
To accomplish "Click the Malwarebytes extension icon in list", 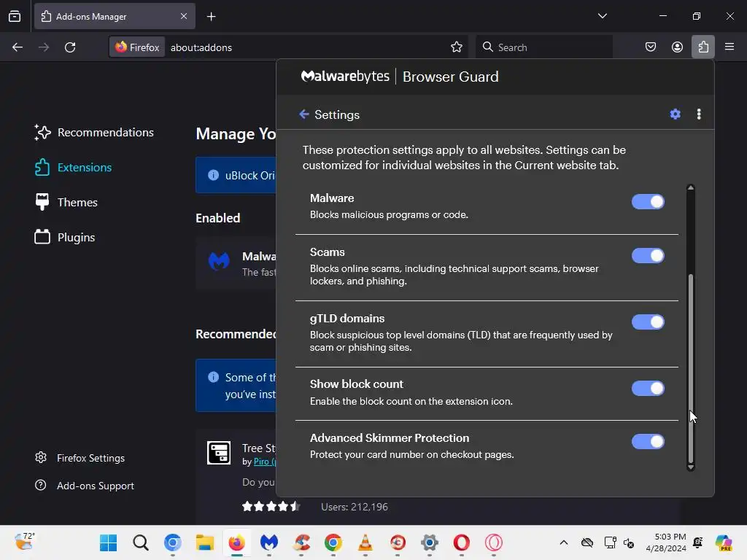I will click(x=219, y=262).
